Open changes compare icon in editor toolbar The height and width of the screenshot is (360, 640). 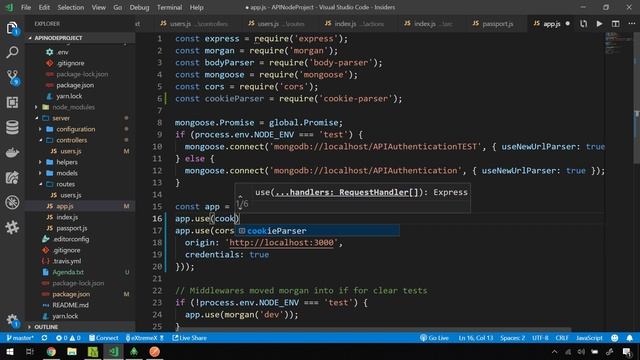(583, 24)
